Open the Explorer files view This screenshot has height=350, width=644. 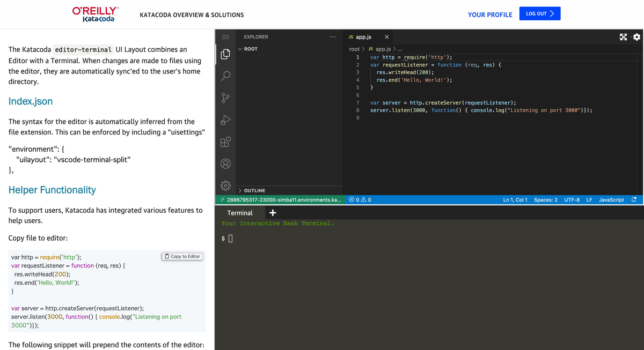point(225,54)
